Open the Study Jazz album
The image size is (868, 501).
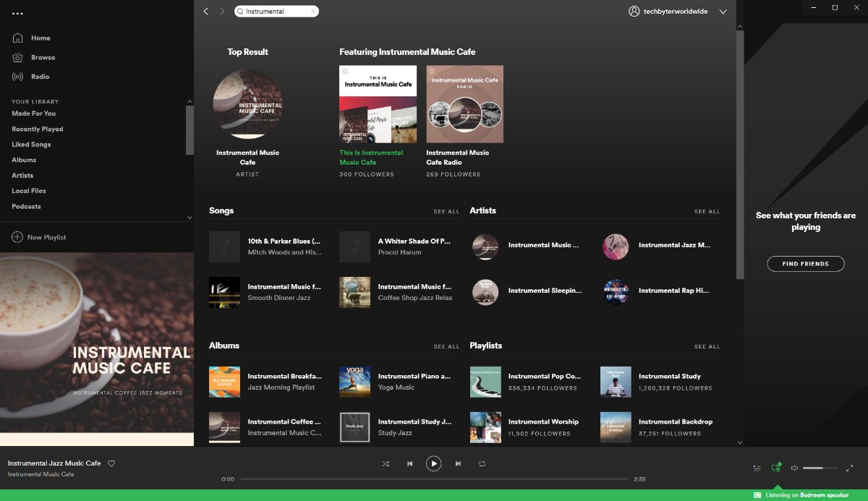396,427
